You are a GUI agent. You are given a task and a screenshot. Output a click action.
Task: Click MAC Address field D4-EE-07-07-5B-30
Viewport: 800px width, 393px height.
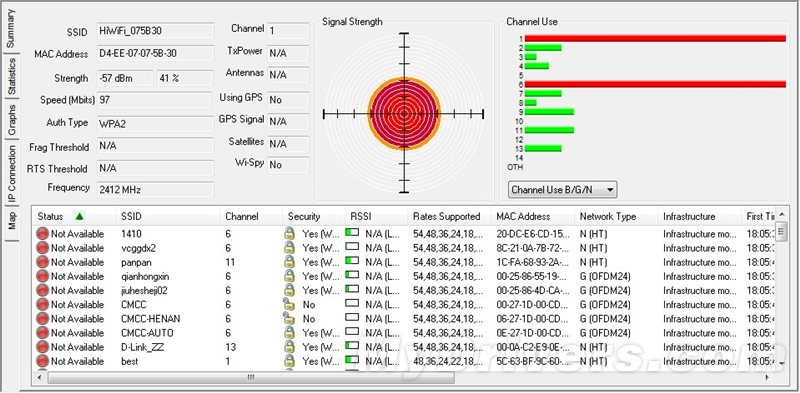pos(155,54)
